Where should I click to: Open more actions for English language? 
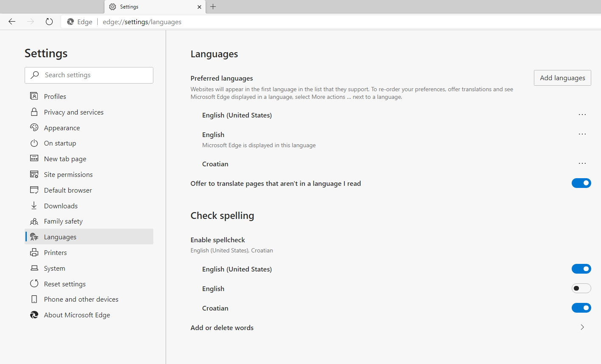click(x=582, y=134)
